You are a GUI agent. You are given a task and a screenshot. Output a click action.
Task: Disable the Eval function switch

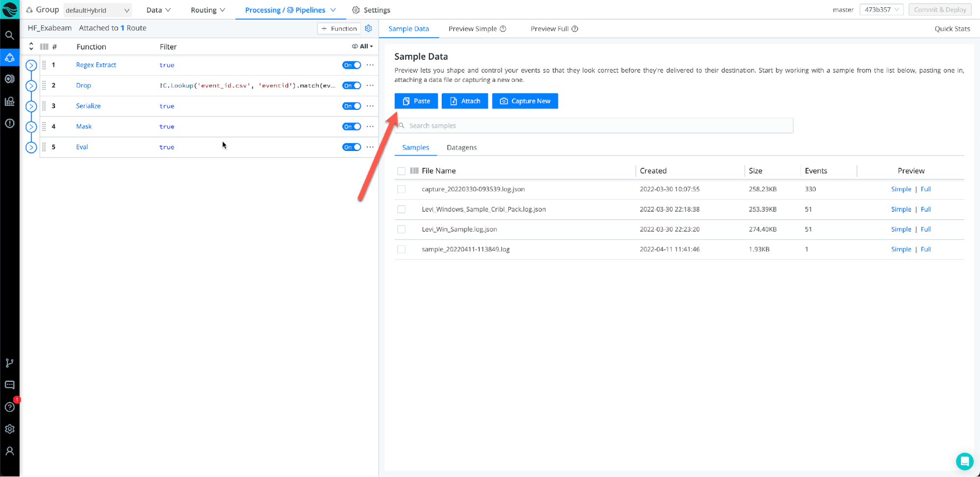click(x=352, y=147)
